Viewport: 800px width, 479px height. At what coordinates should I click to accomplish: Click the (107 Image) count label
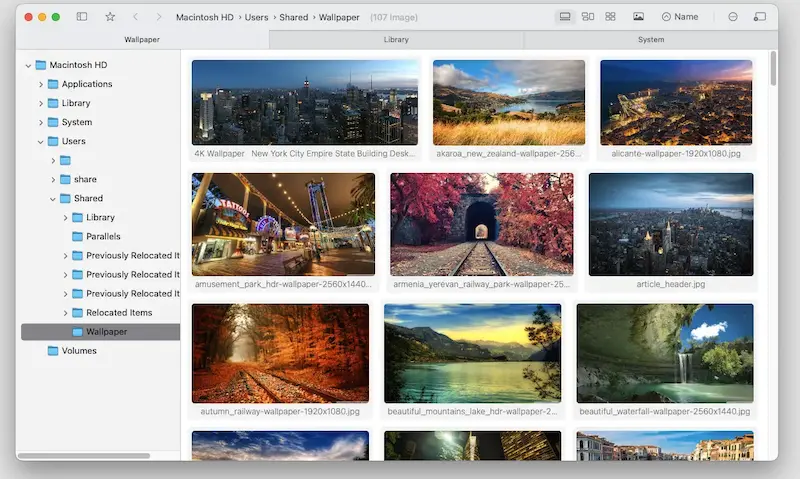click(x=393, y=17)
